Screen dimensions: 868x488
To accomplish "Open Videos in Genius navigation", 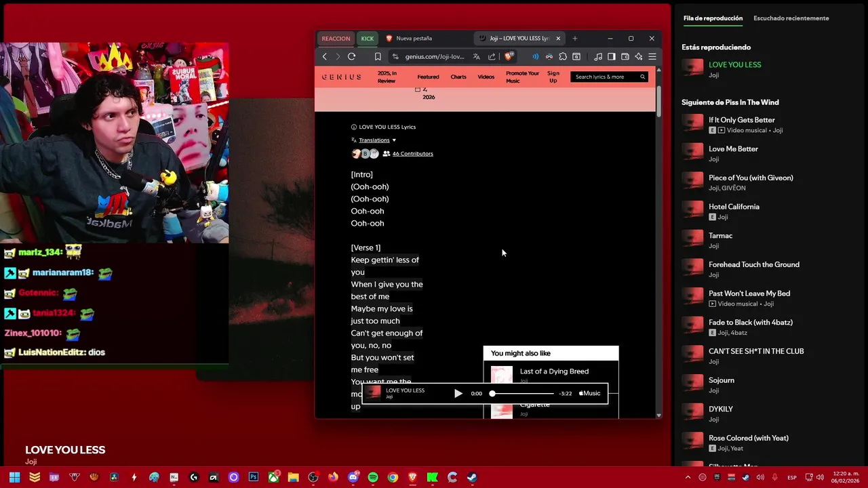I will coord(486,77).
